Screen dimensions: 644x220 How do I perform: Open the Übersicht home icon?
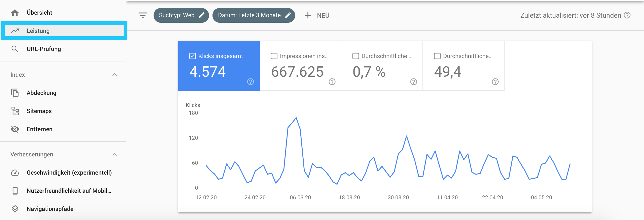pyautogui.click(x=15, y=13)
